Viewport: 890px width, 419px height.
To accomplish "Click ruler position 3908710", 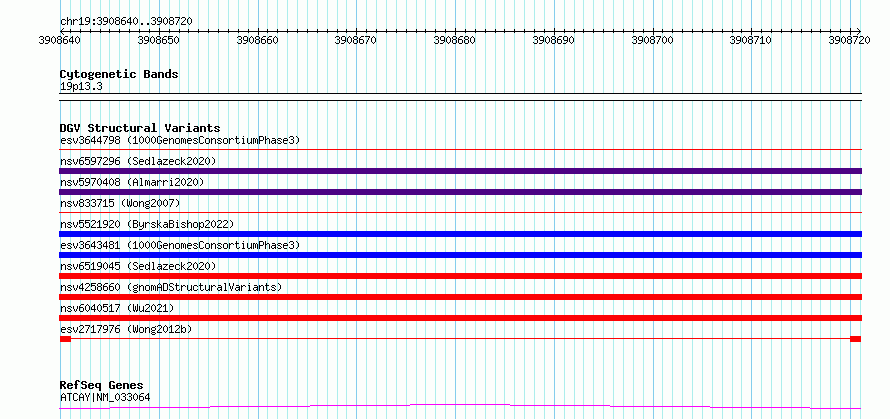I will (751, 41).
